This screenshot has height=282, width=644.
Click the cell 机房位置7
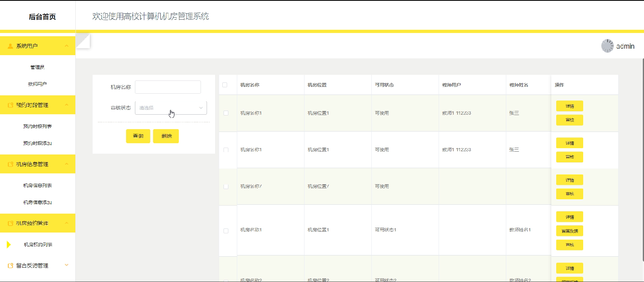point(318,186)
